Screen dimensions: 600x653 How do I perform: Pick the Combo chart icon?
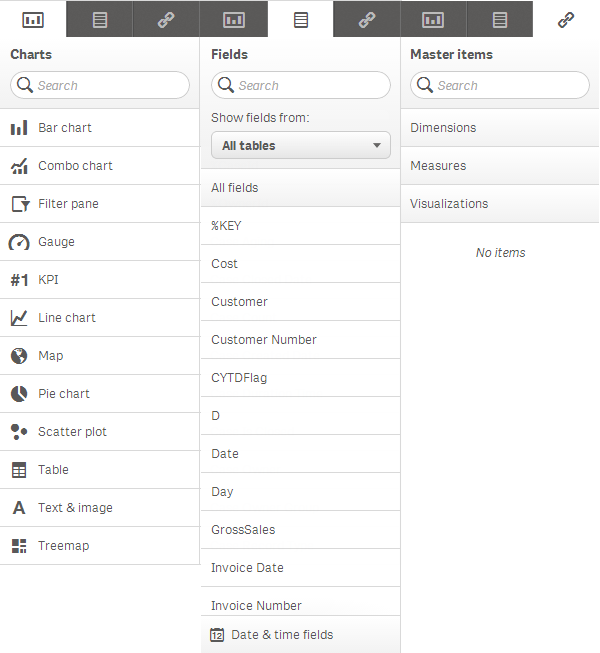click(19, 166)
